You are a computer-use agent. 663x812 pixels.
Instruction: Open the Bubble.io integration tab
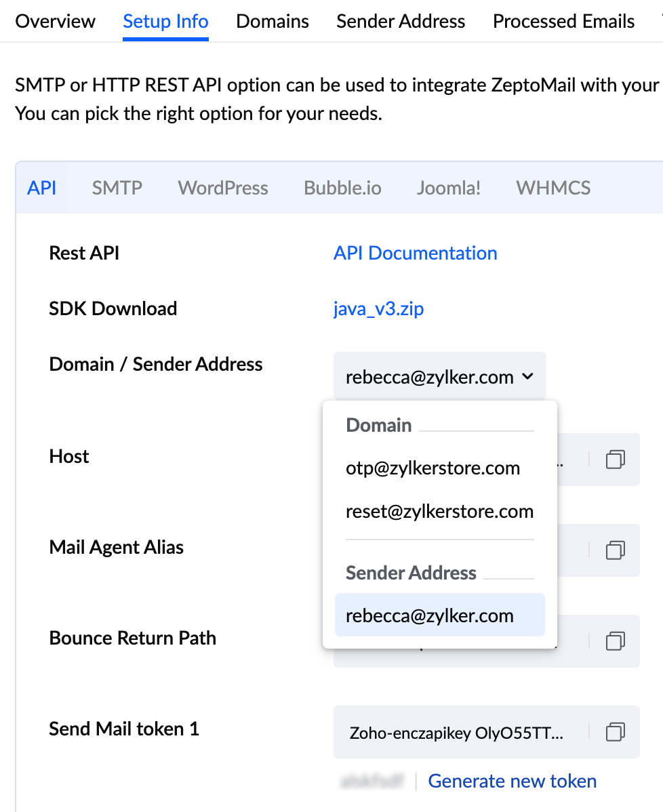coord(342,188)
